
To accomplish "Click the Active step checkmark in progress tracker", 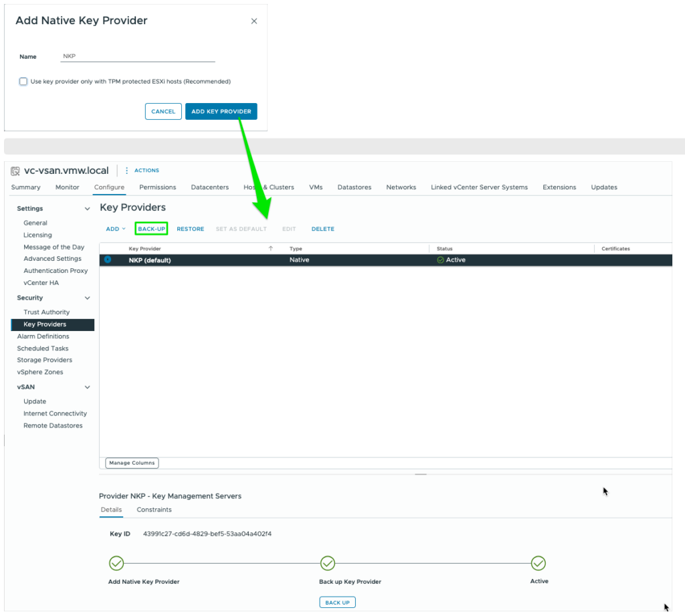I will tap(538, 563).
